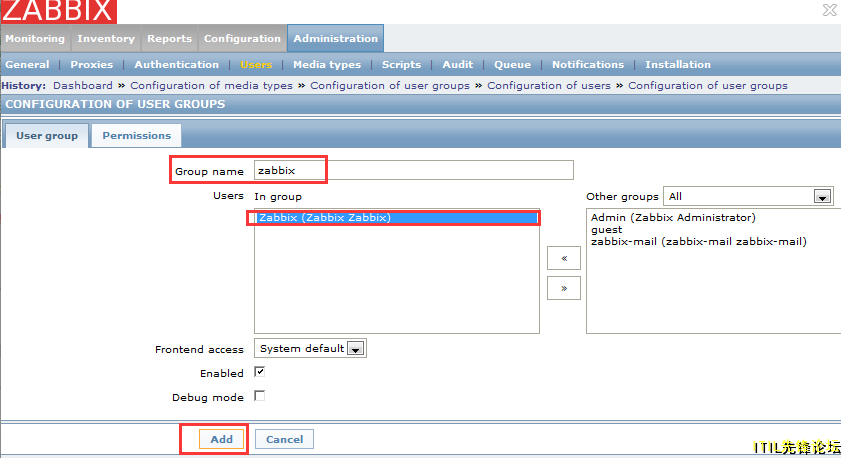Go to Queue submenu

point(512,64)
